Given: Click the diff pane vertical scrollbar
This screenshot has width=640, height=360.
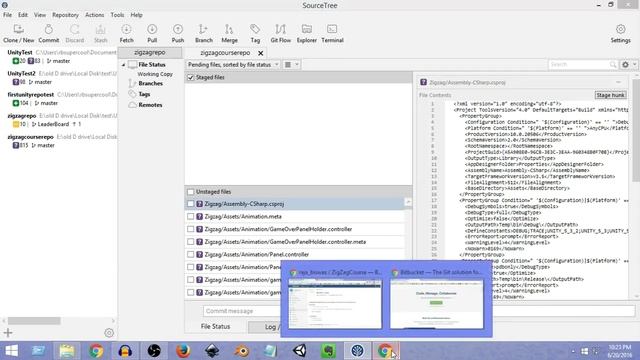Looking at the screenshot, I should tap(636, 131).
